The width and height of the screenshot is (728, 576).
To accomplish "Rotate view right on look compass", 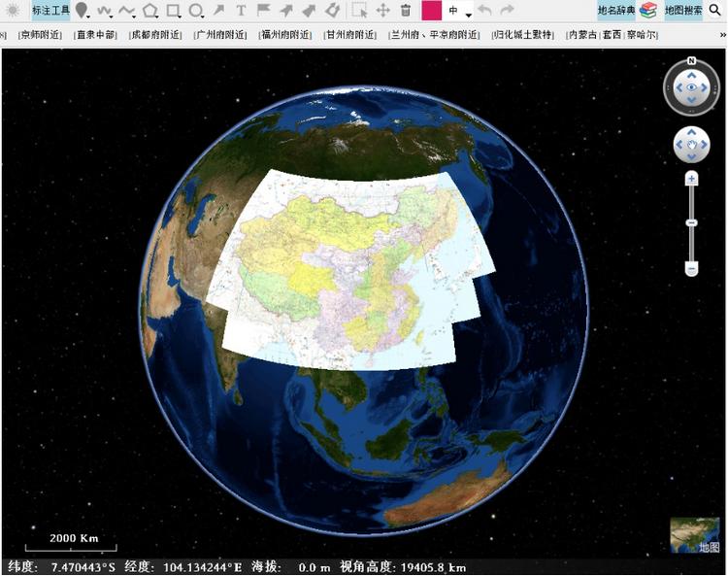I will [704, 87].
